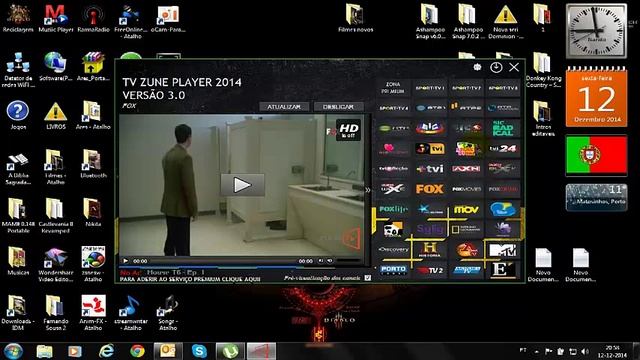The height and width of the screenshot is (360, 640).
Task: Open the MOV channel
Action: [466, 209]
